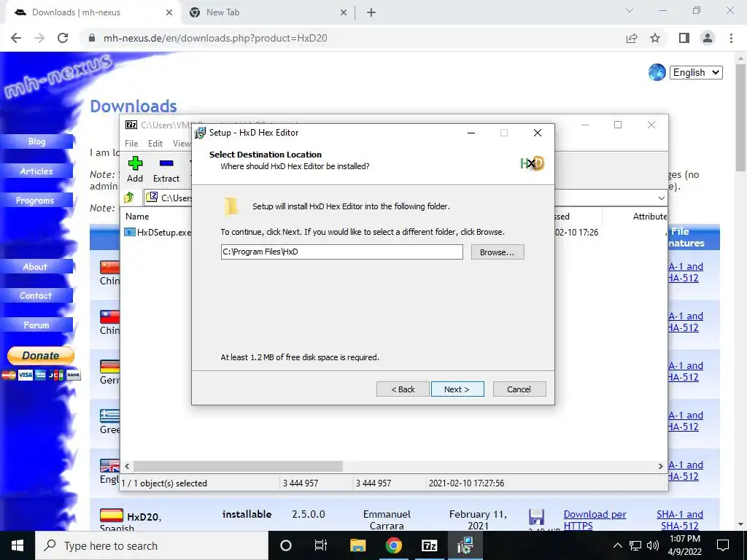Expand 7-Zip address path dropdown
This screenshot has width=747, height=560.
tap(661, 198)
